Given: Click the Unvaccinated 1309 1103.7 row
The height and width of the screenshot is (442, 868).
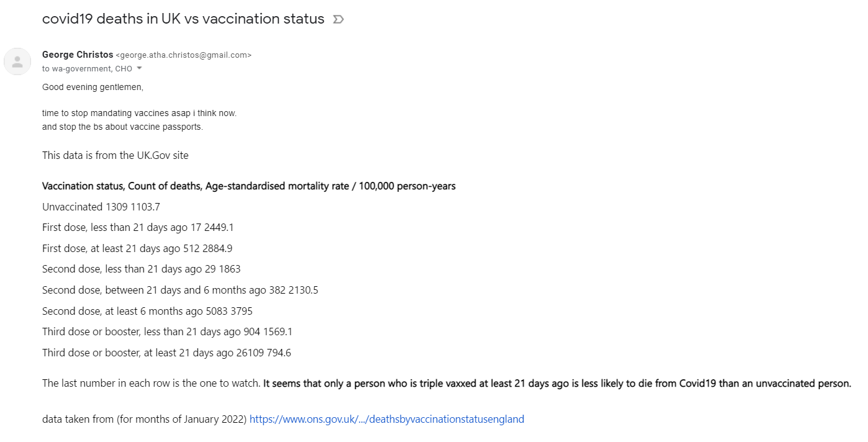Looking at the screenshot, I should (101, 207).
